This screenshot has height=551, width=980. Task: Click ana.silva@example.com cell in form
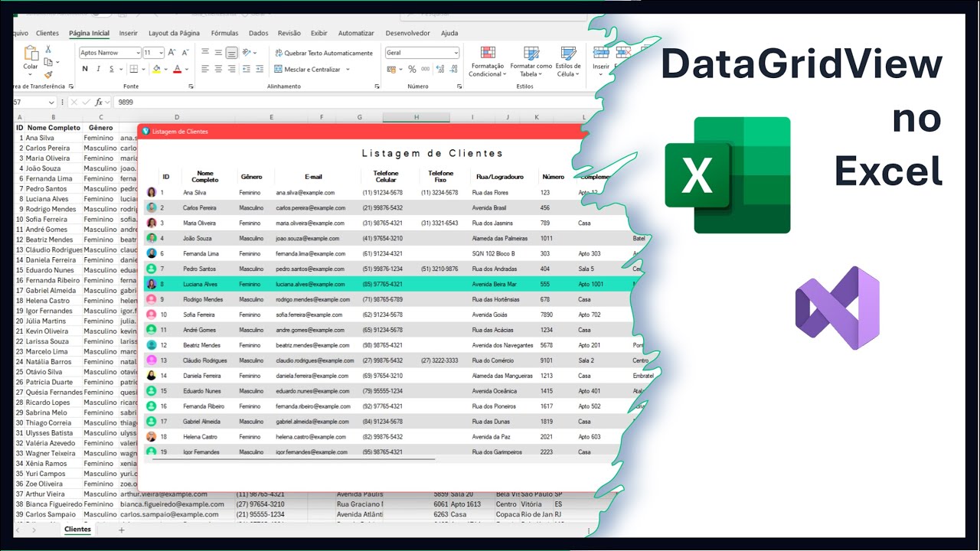click(305, 193)
